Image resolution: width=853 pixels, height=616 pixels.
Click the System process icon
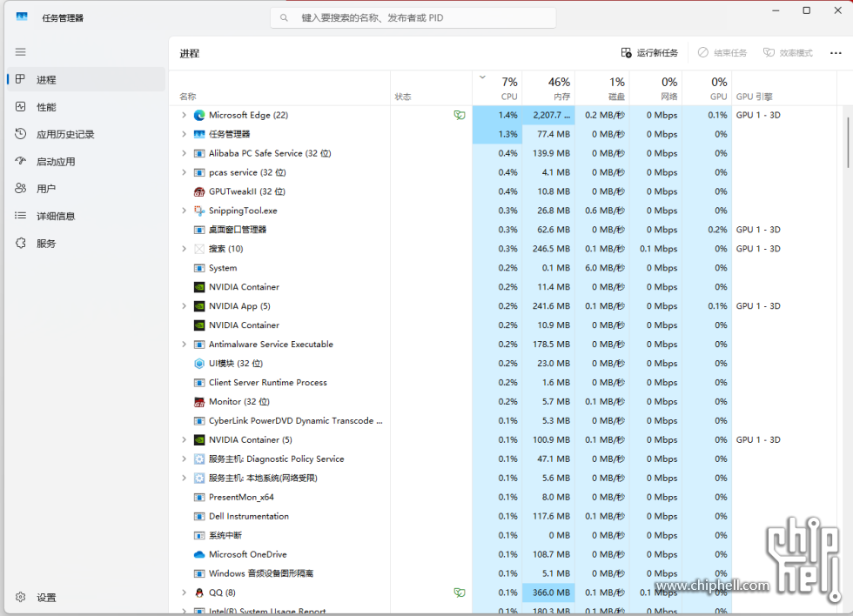coord(199,268)
